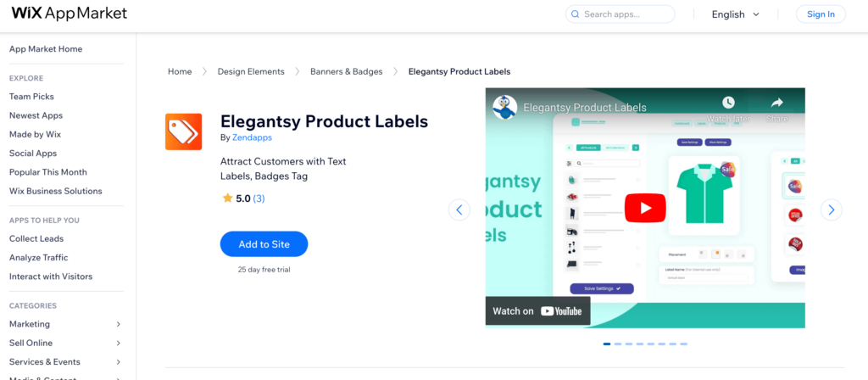Go to Home breadcrumb

[180, 71]
